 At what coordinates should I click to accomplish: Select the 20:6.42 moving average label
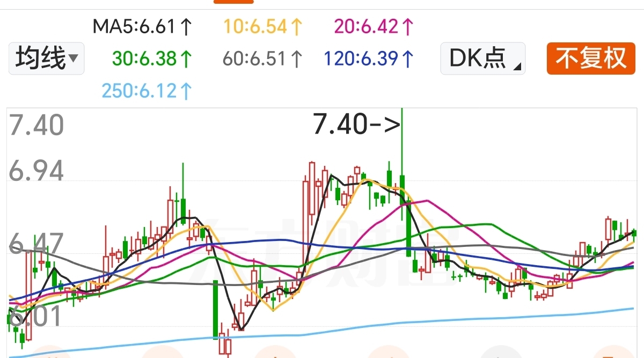coord(374,26)
